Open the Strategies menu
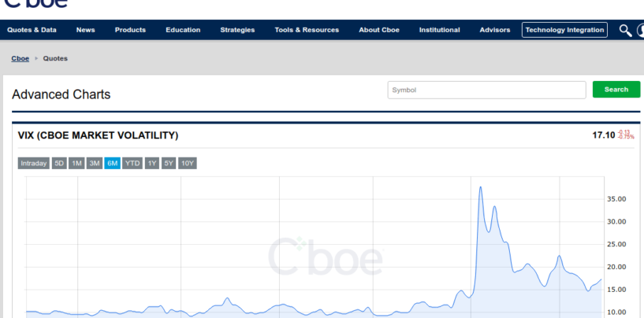The height and width of the screenshot is (318, 644). coord(237,30)
